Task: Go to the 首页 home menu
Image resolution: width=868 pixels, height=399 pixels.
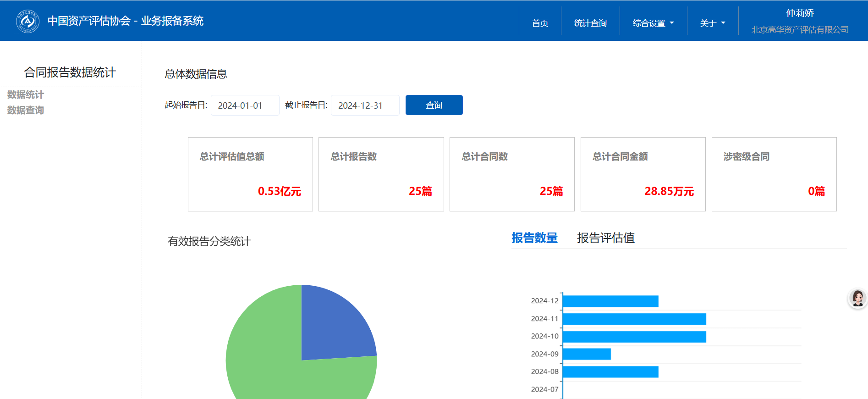Action: coord(540,23)
